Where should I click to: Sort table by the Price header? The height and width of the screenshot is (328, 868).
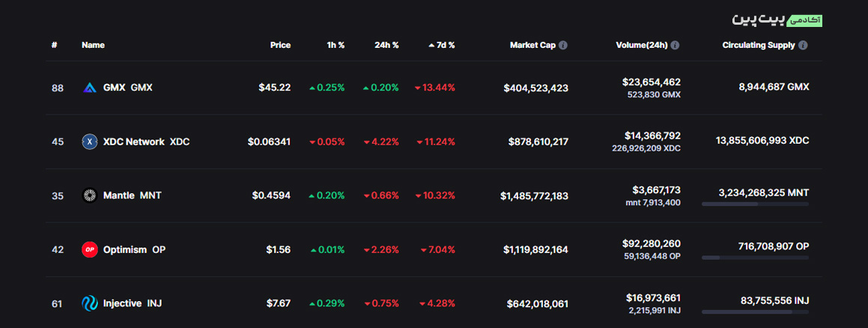(280, 45)
